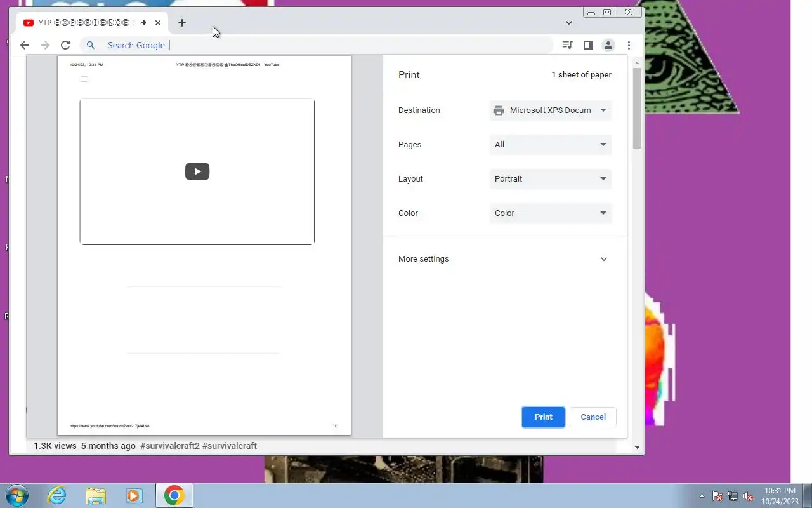Click the Chrome taskbar icon
The height and width of the screenshot is (508, 812).
tap(174, 495)
